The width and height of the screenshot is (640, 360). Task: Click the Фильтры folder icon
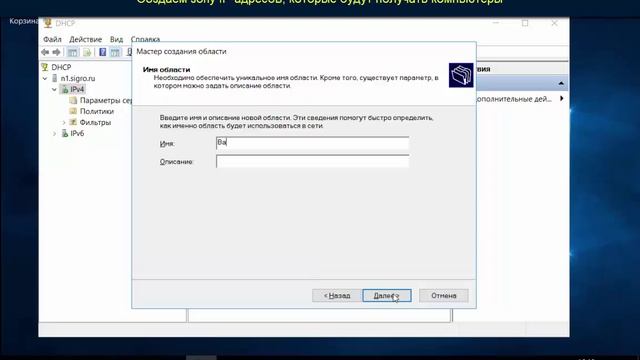point(73,122)
